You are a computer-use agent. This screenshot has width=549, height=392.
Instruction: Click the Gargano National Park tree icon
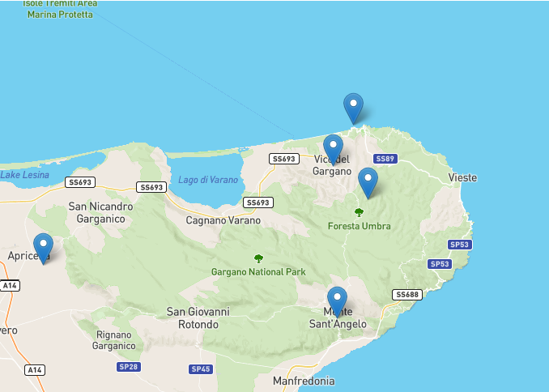tap(258, 258)
